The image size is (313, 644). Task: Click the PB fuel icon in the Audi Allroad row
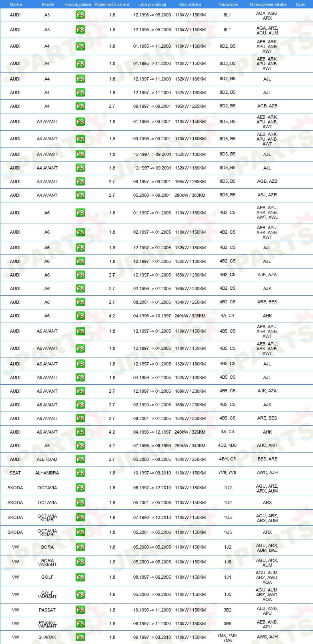pos(80,459)
